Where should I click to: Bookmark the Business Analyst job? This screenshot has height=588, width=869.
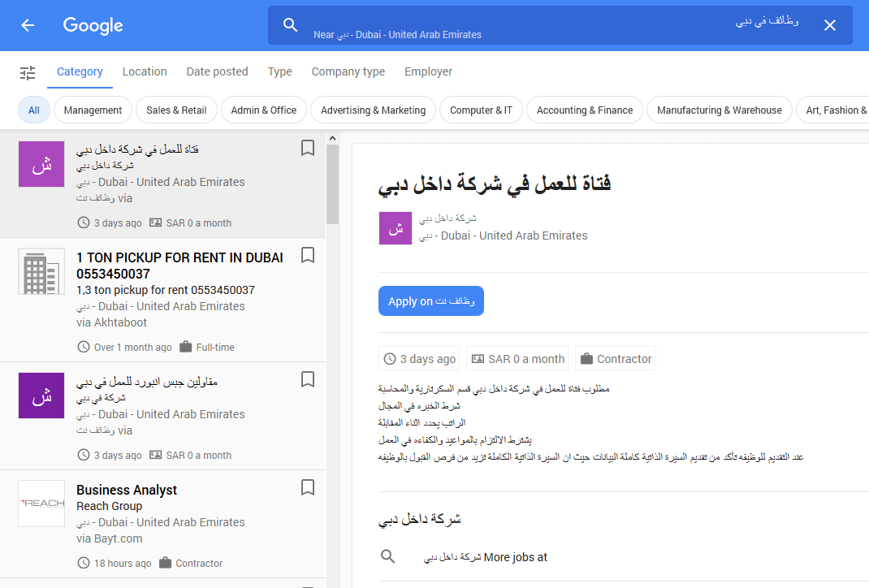308,487
